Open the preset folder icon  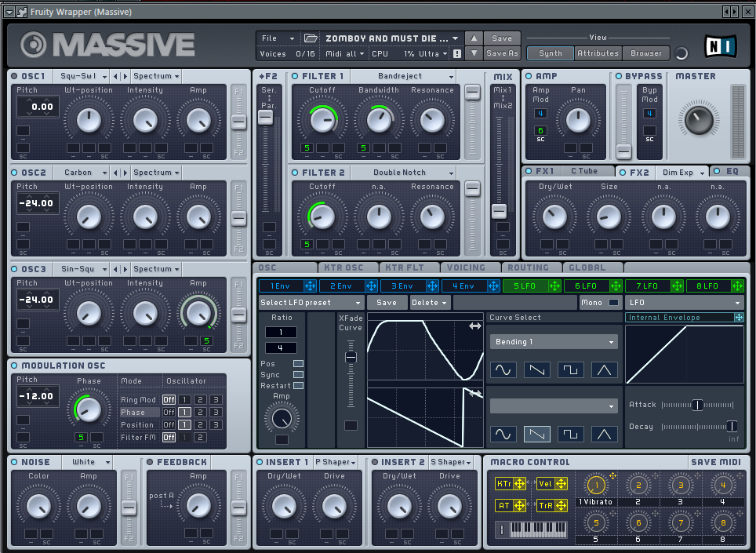point(311,38)
